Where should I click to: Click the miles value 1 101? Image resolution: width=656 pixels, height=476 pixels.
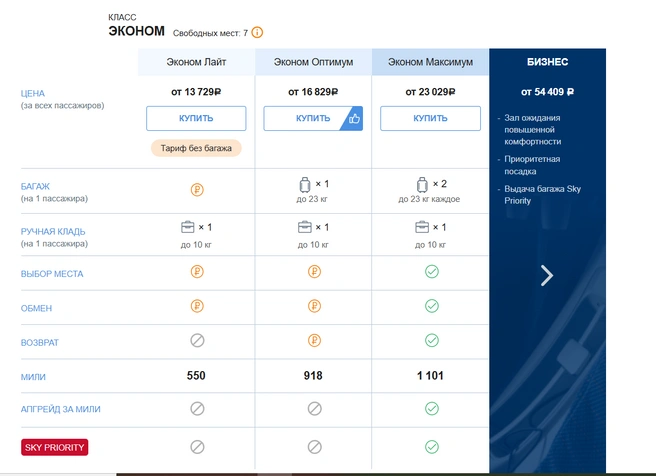coord(430,376)
